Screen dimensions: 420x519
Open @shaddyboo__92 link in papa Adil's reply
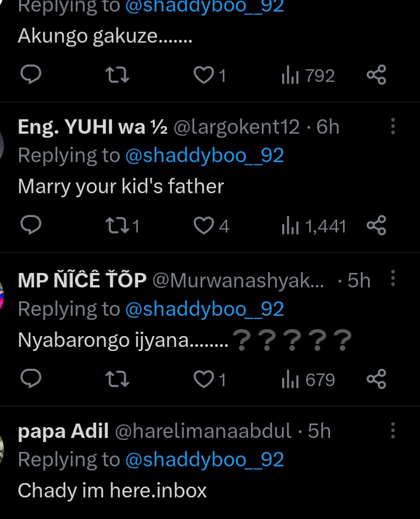pos(204,460)
